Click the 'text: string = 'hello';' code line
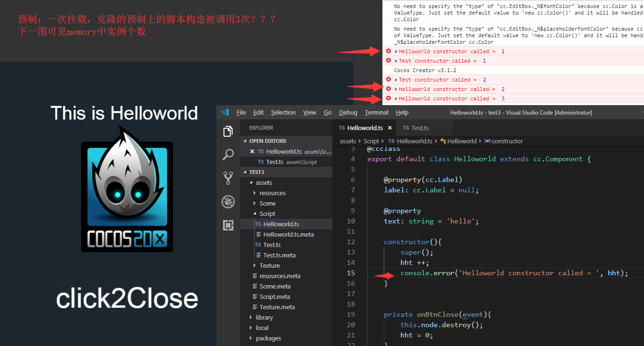The width and height of the screenshot is (644, 346). pos(431,221)
